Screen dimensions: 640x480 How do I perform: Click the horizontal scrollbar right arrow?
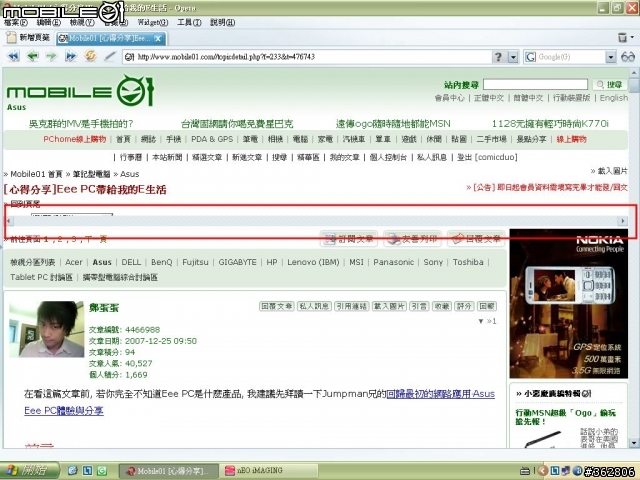(x=622, y=221)
